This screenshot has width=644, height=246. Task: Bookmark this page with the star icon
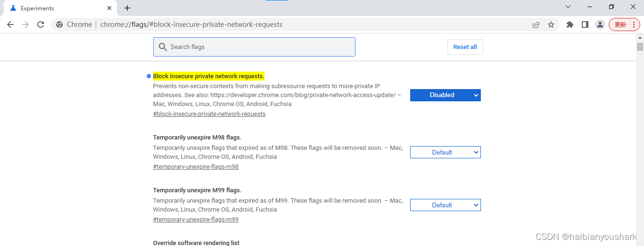tap(551, 25)
